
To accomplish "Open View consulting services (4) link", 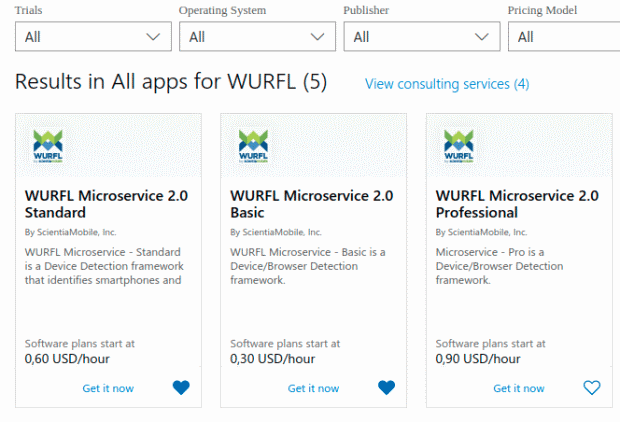I will (447, 84).
